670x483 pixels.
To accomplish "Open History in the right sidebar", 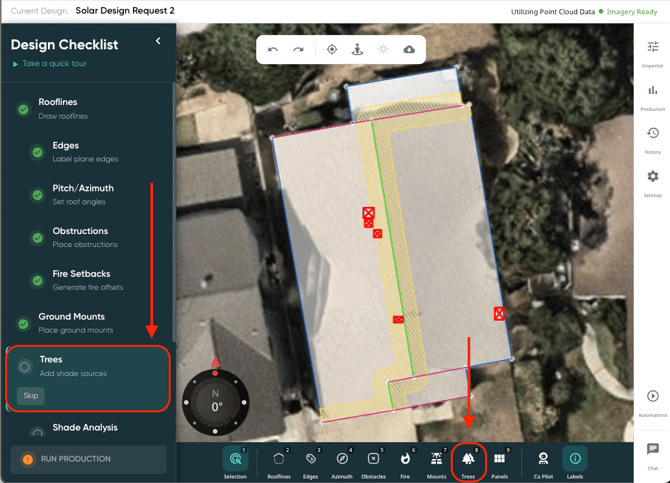I will point(652,138).
